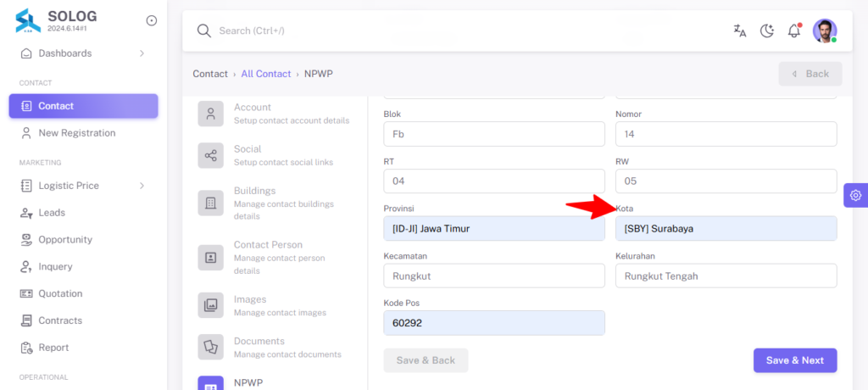
Task: Expand the Logistic Price submenu
Action: pos(142,186)
